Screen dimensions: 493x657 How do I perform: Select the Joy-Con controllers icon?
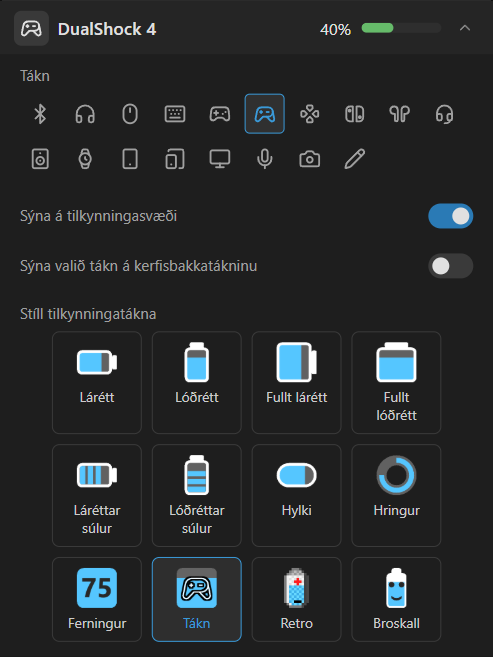pos(354,114)
